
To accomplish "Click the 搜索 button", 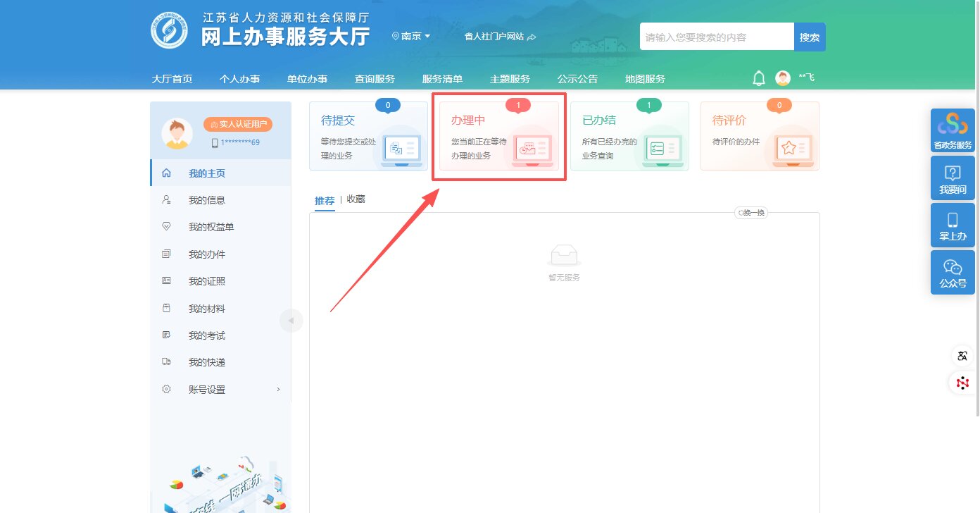I will 810,37.
